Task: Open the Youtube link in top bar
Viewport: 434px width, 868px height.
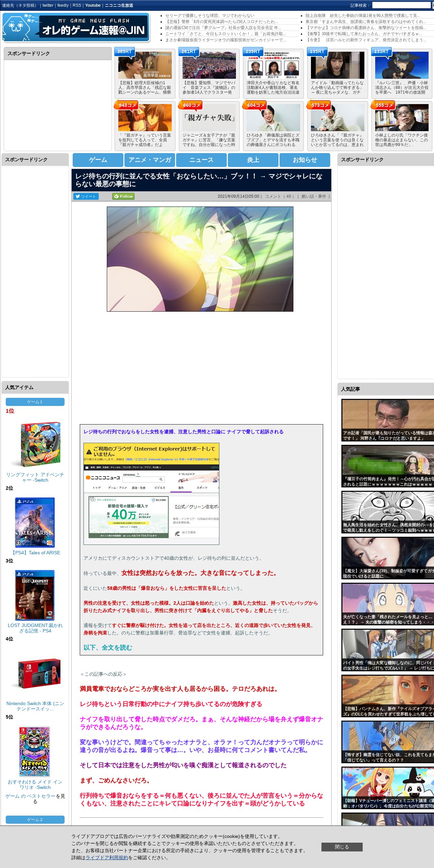Action: [93, 5]
